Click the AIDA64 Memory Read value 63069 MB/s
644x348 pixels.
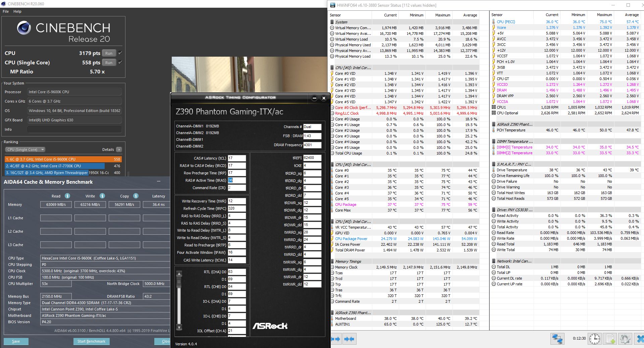click(x=56, y=205)
